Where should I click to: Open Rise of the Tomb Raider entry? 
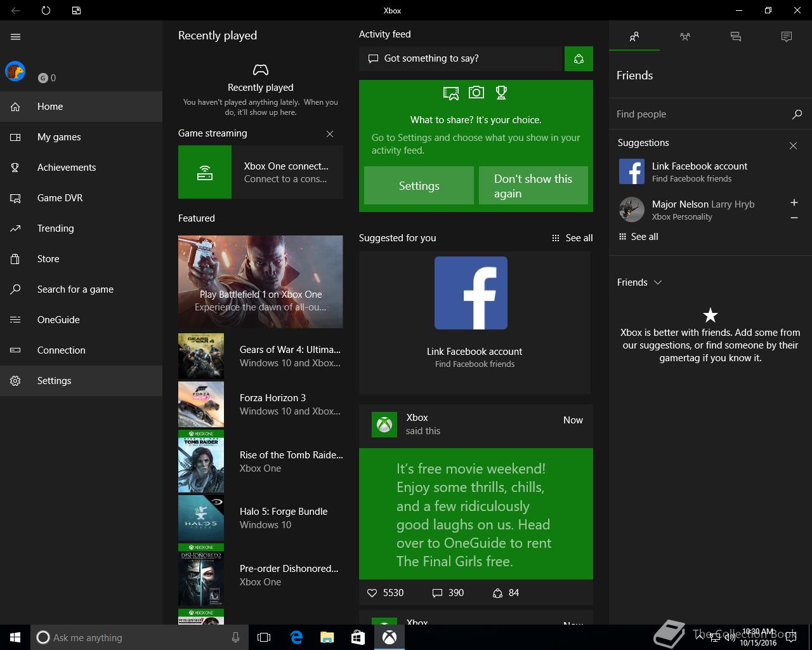[x=261, y=461]
